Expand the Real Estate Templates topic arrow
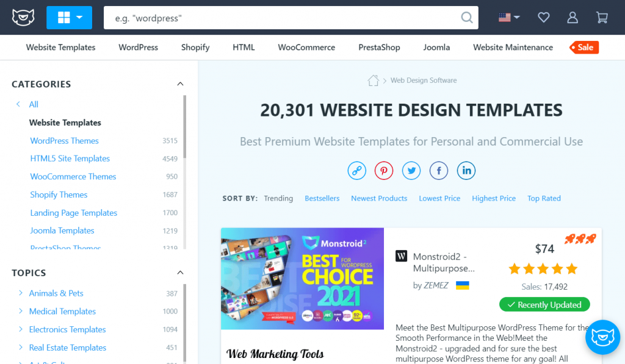 (x=21, y=348)
